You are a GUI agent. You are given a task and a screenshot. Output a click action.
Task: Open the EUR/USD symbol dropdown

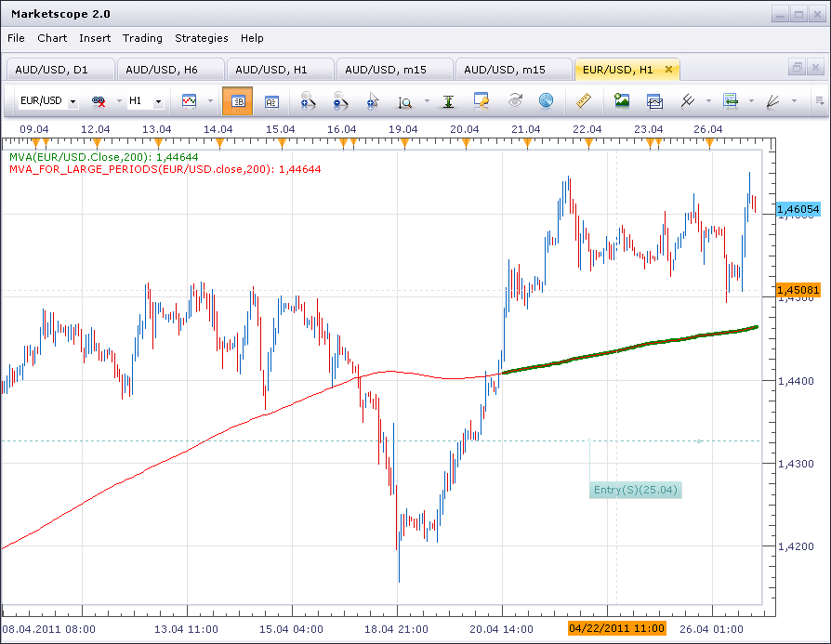[x=48, y=100]
